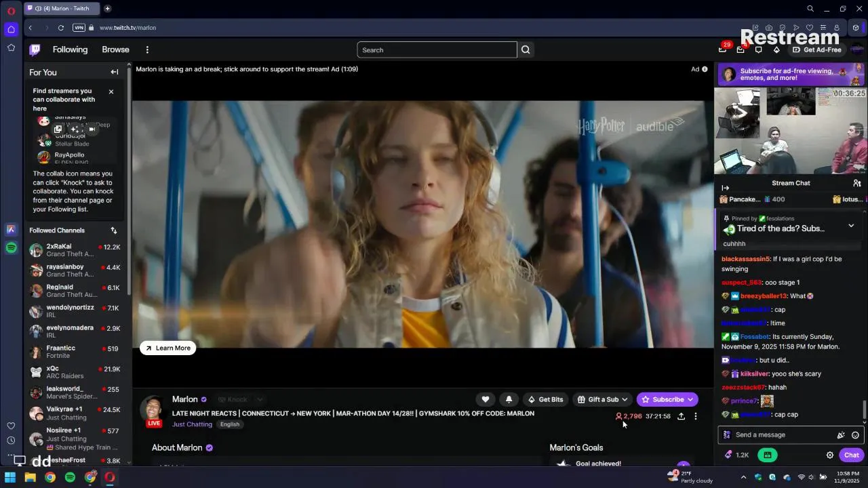Open the Browse tab
This screenshot has width=868, height=488.
pos(115,49)
